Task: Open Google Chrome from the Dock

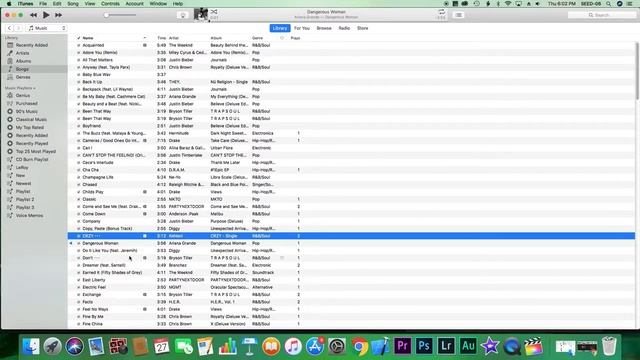Action: pos(359,347)
